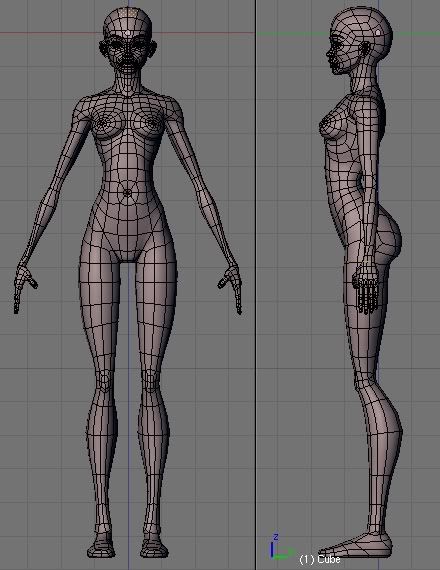
Task: Click the vertical divider between the two viewports
Action: tap(256, 285)
